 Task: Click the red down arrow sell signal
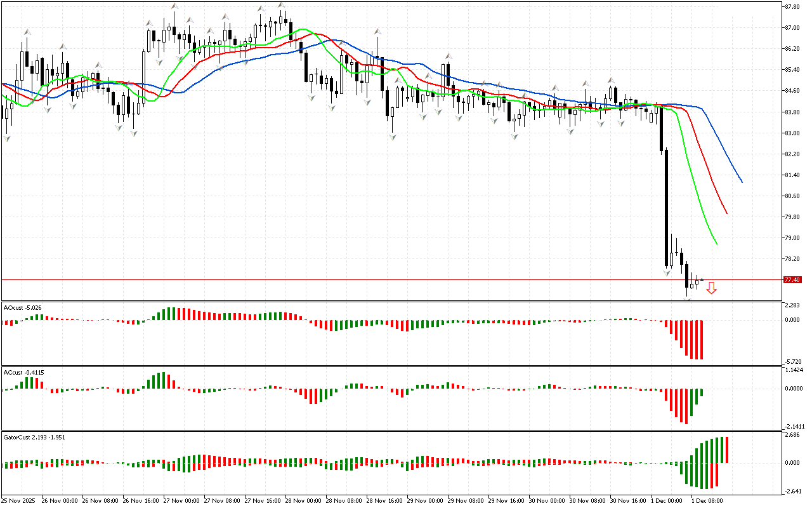point(712,288)
